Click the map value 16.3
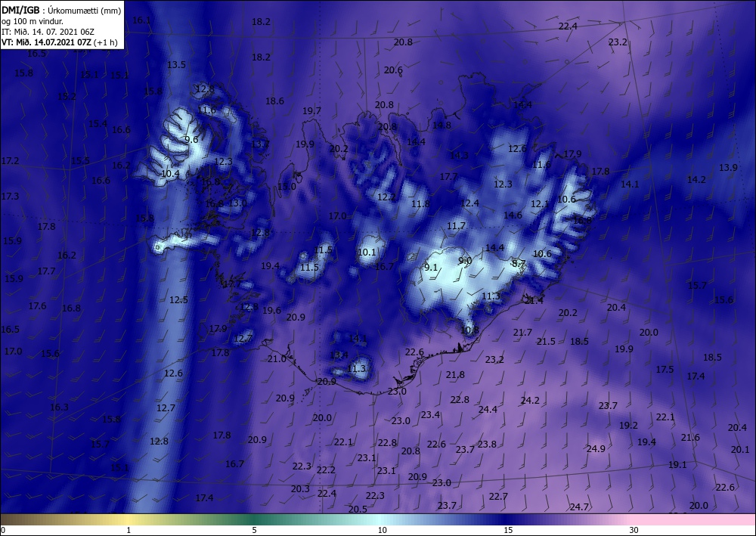The width and height of the screenshot is (756, 536). click(59, 407)
